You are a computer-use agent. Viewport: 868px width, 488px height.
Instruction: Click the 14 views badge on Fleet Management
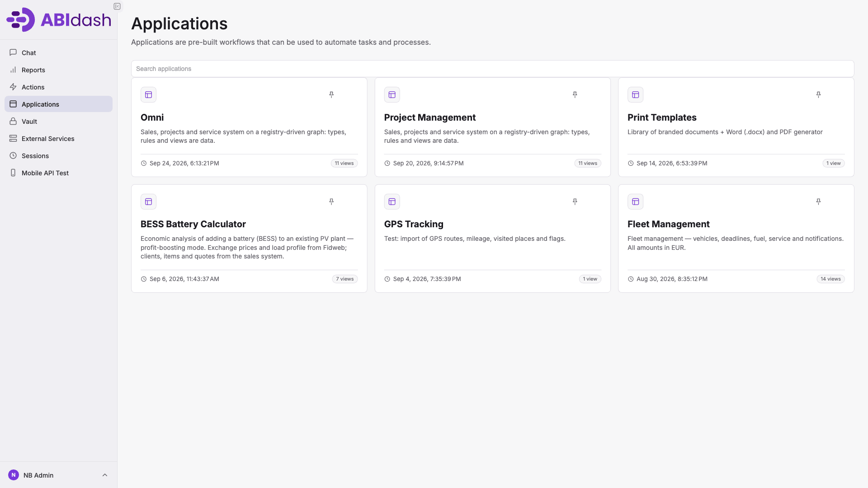pyautogui.click(x=830, y=279)
